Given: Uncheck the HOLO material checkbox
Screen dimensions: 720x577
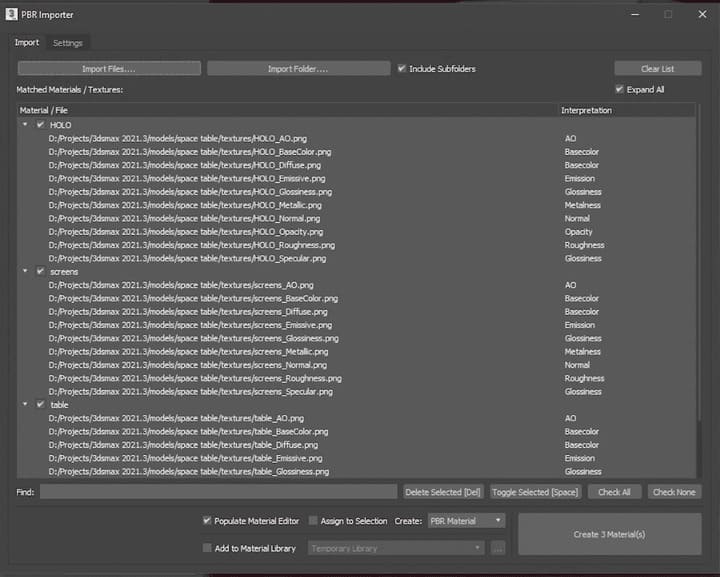Looking at the screenshot, I should pos(40,125).
